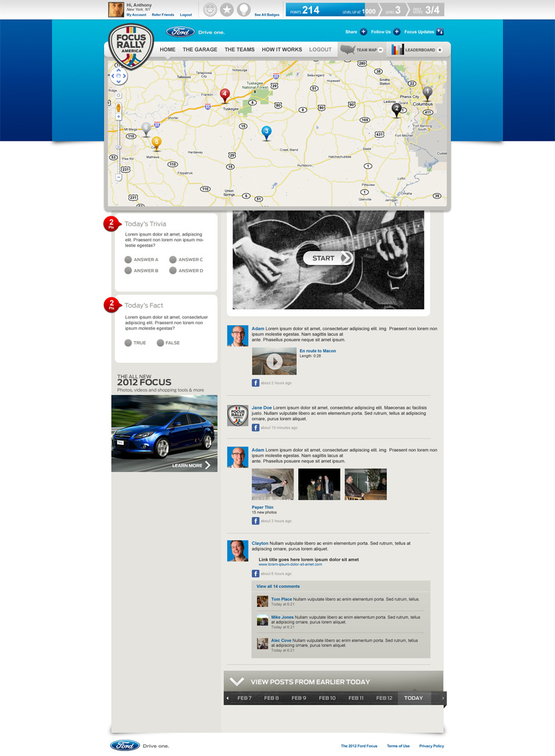Screen dimensions: 555x756
Task: Open the Share plus icon
Action: pos(364,32)
